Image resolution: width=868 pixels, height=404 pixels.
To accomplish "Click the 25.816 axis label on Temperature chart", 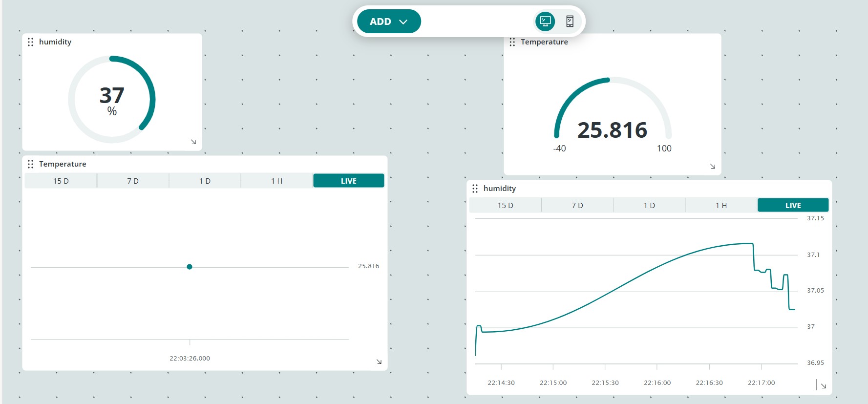I will 369,266.
